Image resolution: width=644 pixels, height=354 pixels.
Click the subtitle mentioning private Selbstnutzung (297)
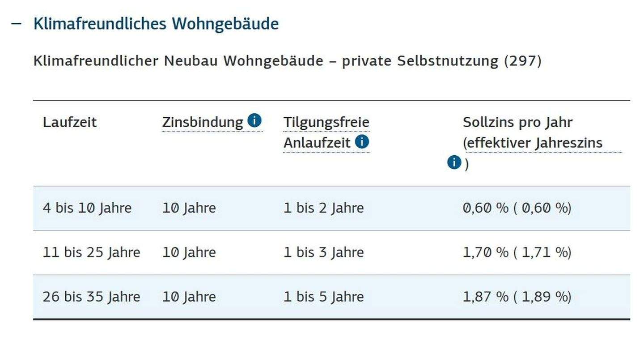tap(287, 60)
